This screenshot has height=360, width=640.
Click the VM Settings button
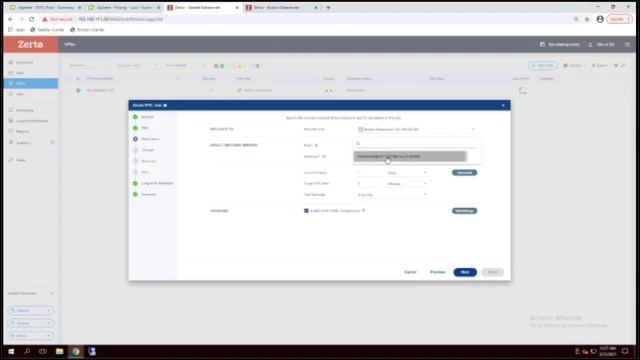[x=464, y=211]
